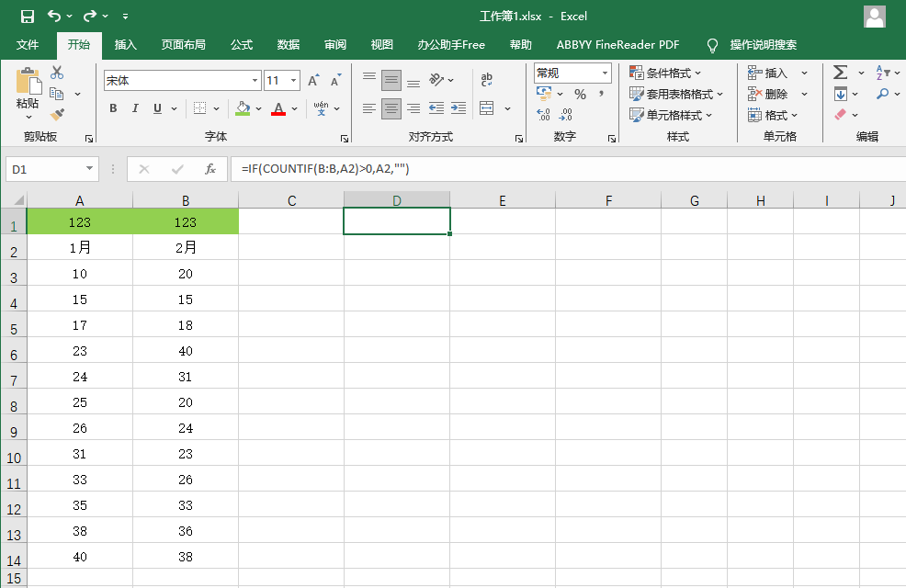Select the Format Painter brush
The image size is (906, 588).
point(57,115)
